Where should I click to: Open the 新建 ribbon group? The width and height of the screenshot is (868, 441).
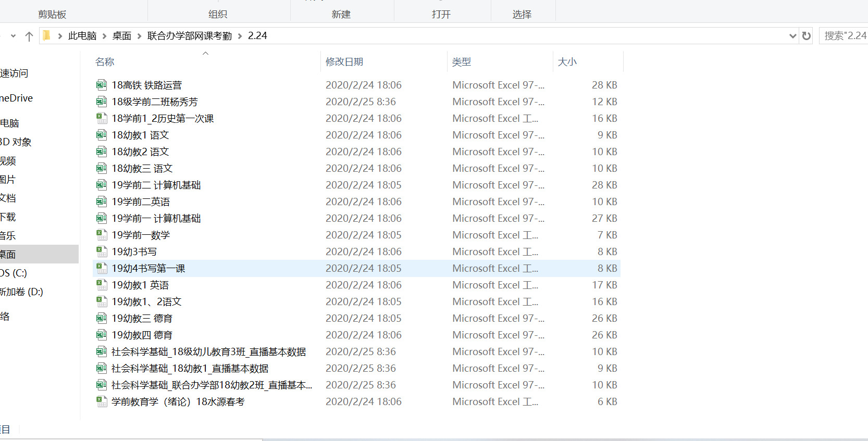point(341,15)
